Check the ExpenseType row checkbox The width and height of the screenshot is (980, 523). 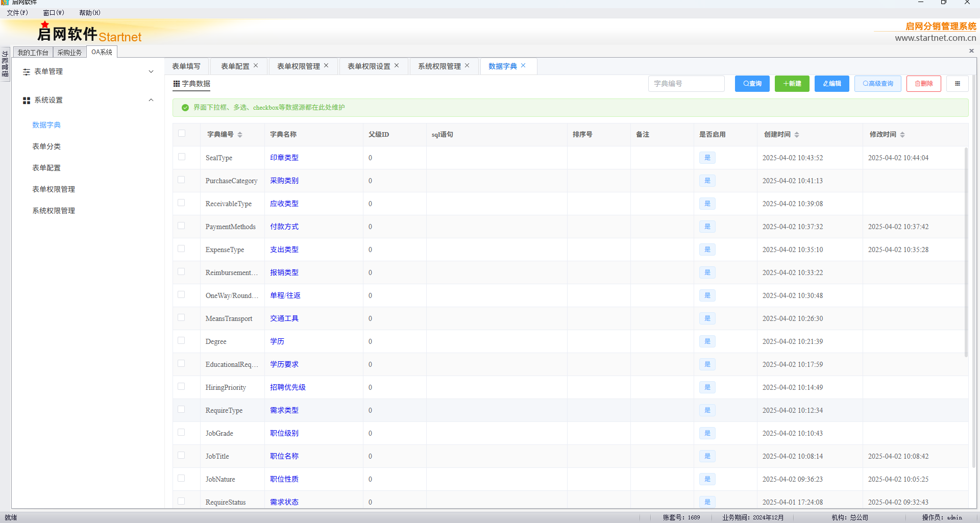182,248
